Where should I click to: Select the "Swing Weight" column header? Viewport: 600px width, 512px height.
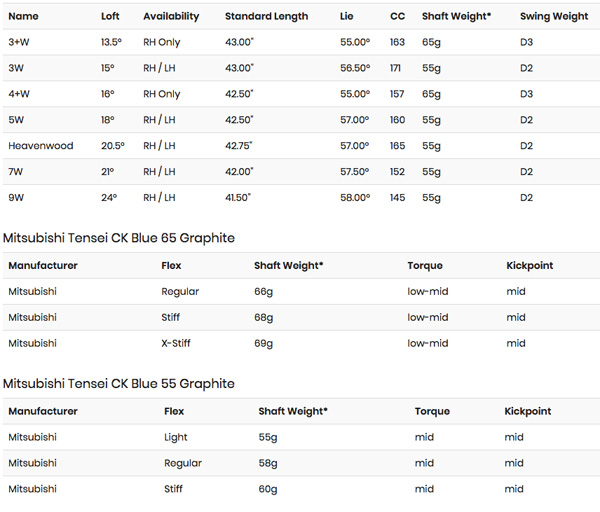pos(553,16)
